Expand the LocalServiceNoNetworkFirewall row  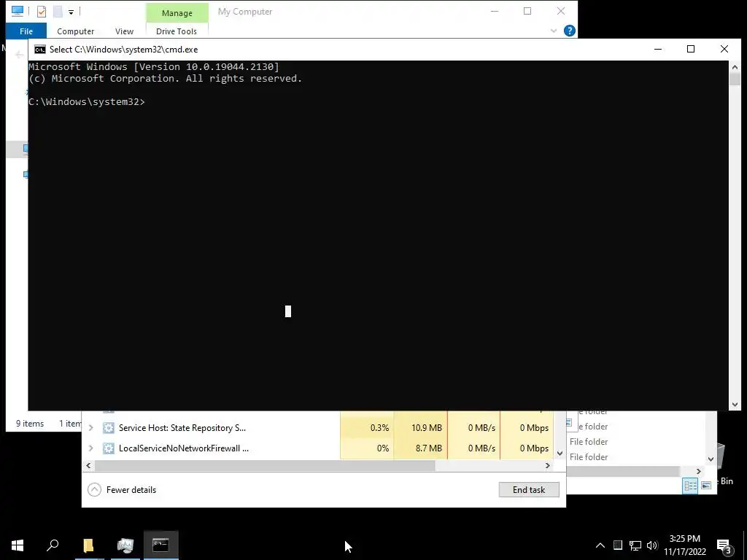[x=91, y=448]
